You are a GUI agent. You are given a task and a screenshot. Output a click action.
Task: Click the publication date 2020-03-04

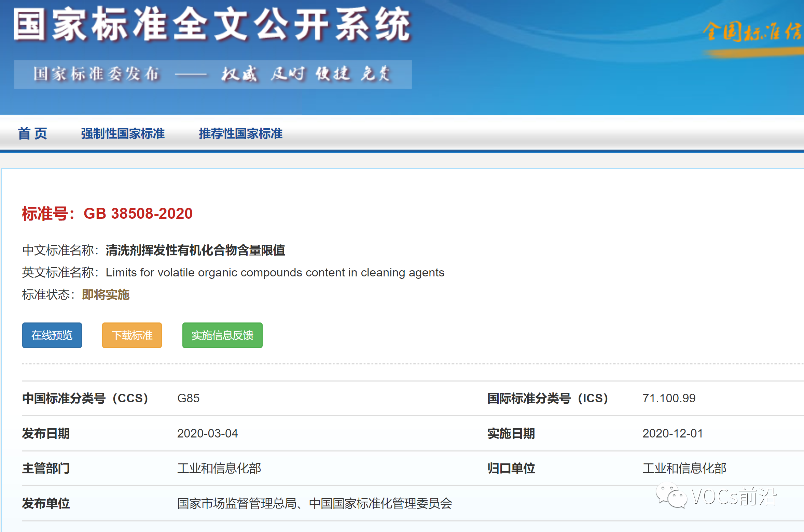207,433
